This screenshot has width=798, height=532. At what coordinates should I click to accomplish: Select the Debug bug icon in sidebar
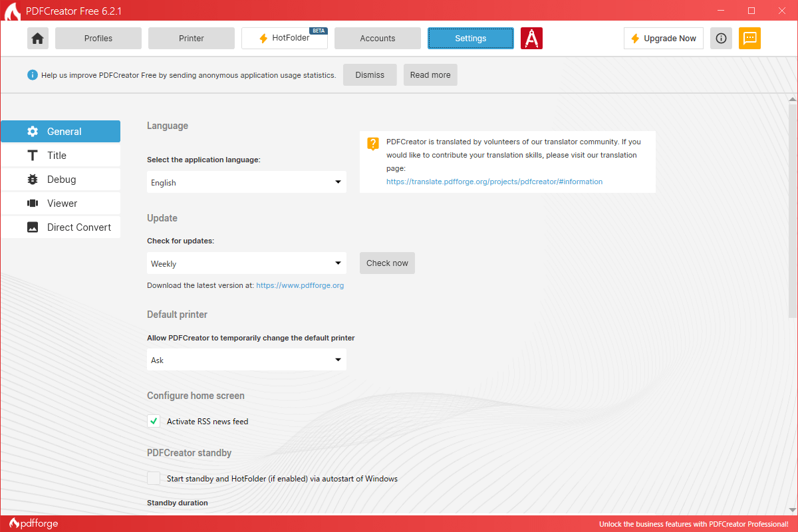[33, 180]
